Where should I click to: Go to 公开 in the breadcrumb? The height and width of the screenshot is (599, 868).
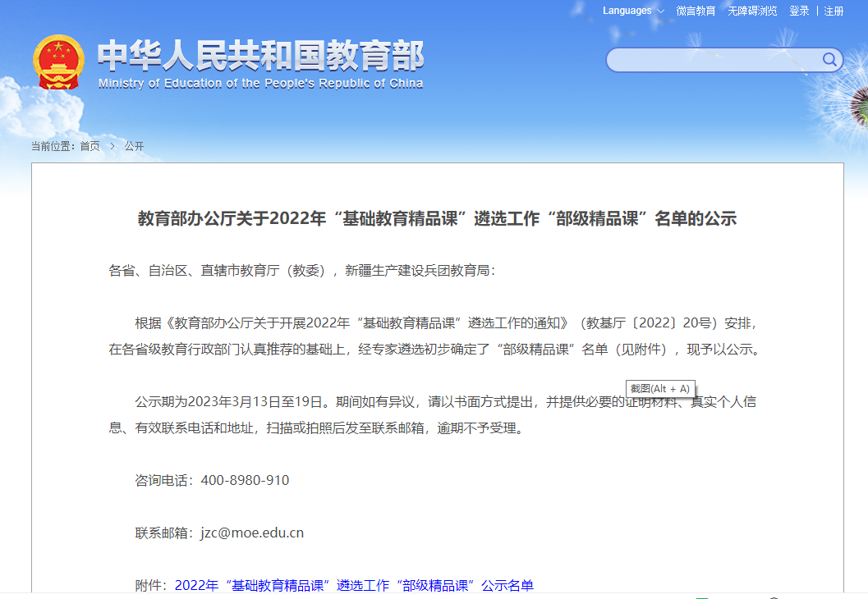point(134,146)
